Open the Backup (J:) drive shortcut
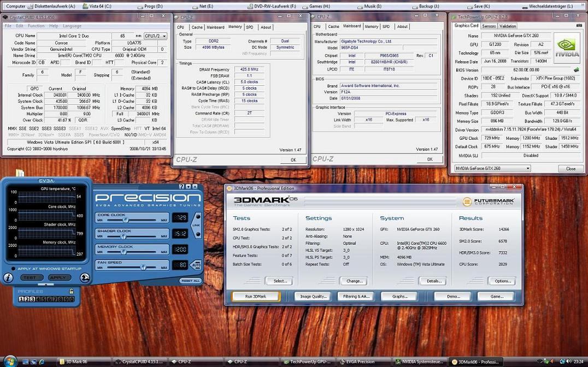The height and width of the screenshot is (367, 588). pyautogui.click(x=426, y=6)
